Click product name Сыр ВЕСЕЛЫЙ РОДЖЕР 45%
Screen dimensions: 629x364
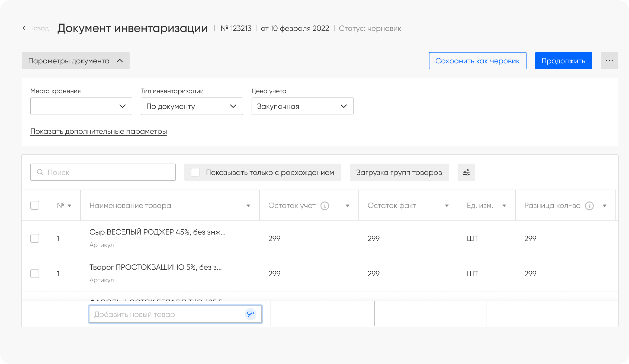[158, 232]
